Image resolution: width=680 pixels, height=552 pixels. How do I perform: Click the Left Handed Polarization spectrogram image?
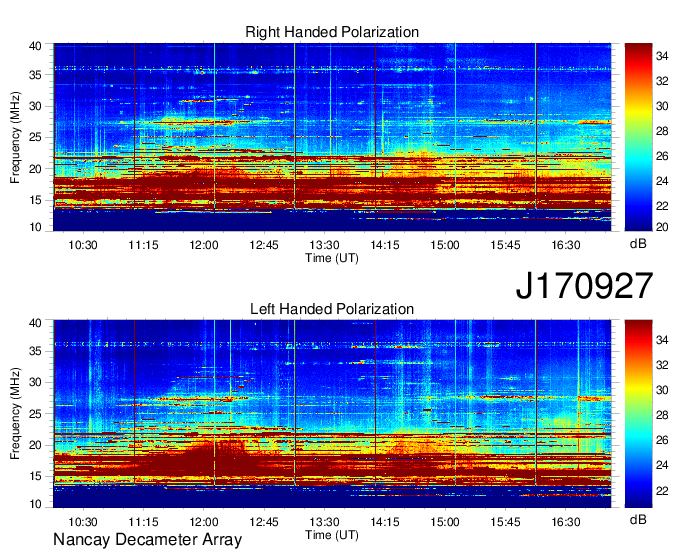coord(332,414)
